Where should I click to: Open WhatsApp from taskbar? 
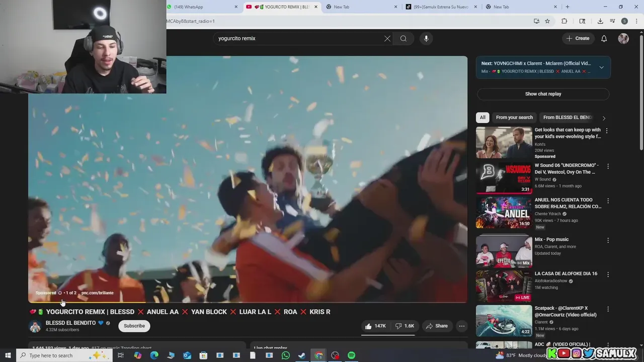point(286,355)
